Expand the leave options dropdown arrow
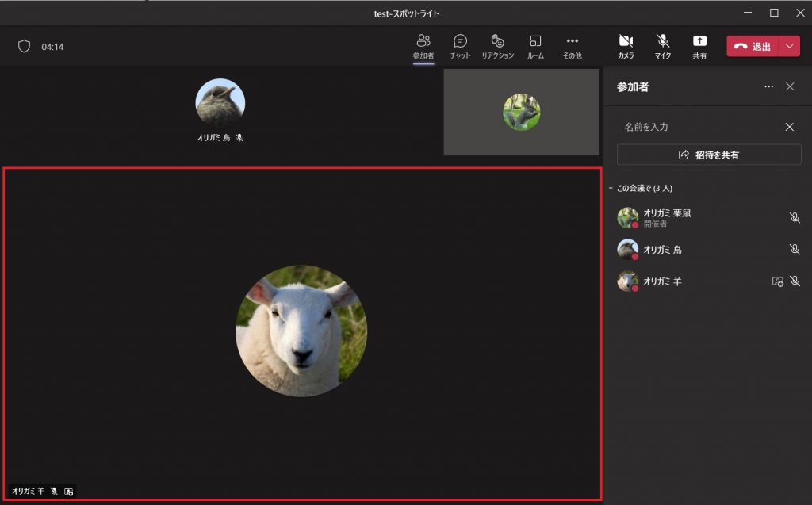This screenshot has height=505, width=812. click(x=790, y=46)
